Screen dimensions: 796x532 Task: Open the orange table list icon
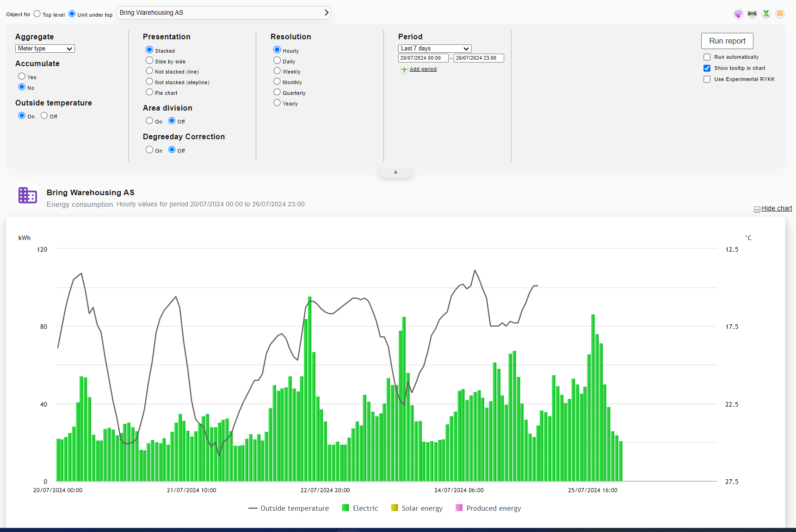point(780,14)
